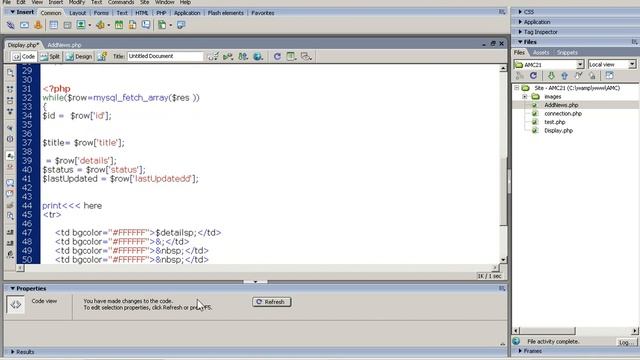The width and height of the screenshot is (640, 360).
Task: Switch to Code view
Action: tap(24, 56)
